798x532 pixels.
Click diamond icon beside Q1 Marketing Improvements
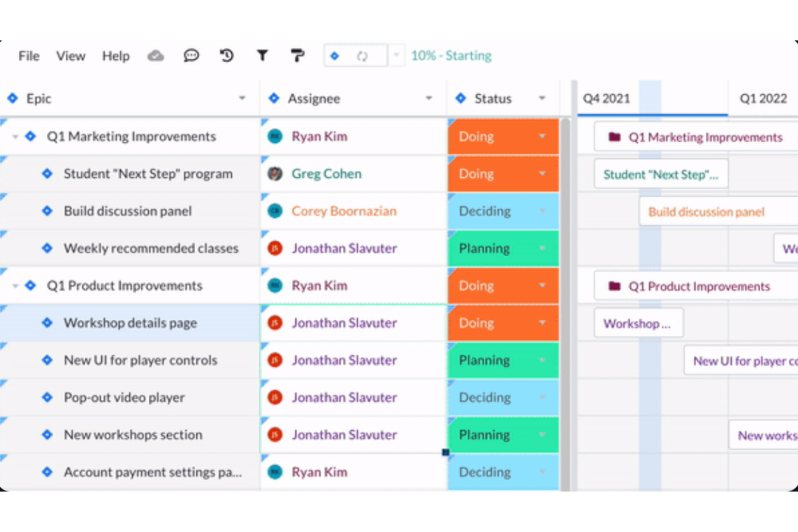31,136
